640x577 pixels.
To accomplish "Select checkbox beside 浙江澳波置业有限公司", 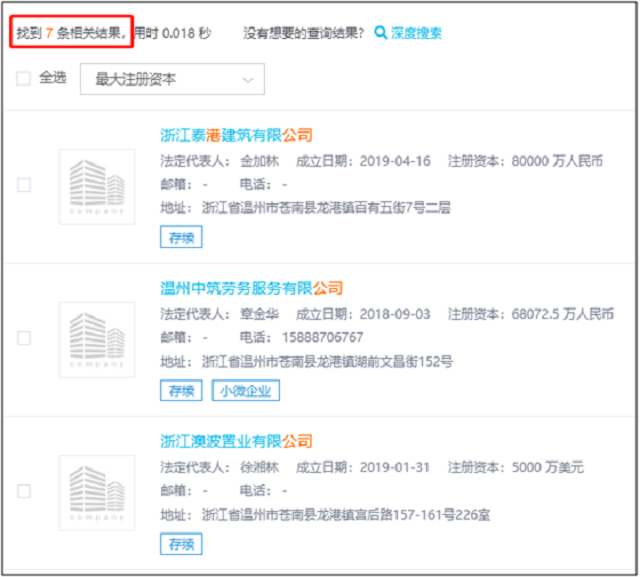I will pos(24,491).
